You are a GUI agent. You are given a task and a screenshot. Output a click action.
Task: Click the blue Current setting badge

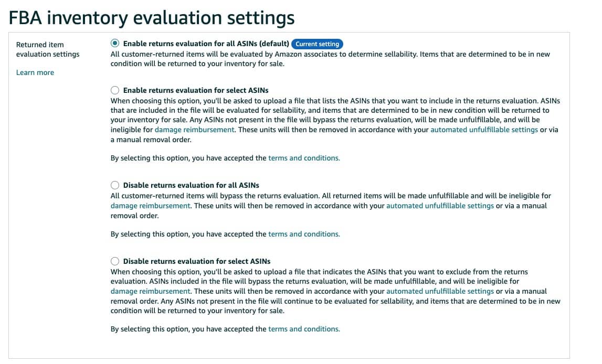[317, 44]
